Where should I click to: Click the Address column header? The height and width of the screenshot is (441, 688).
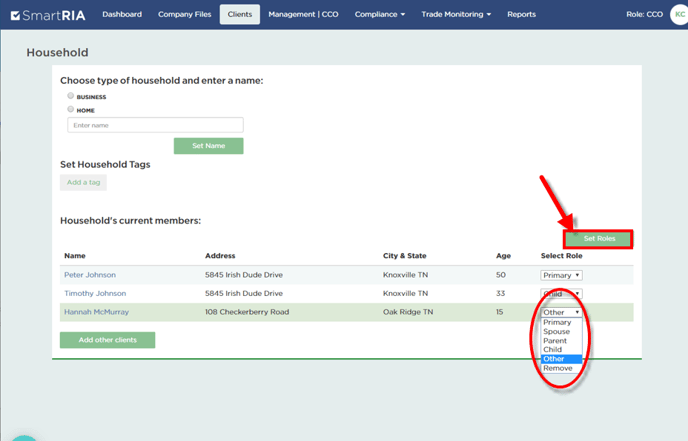coord(220,256)
